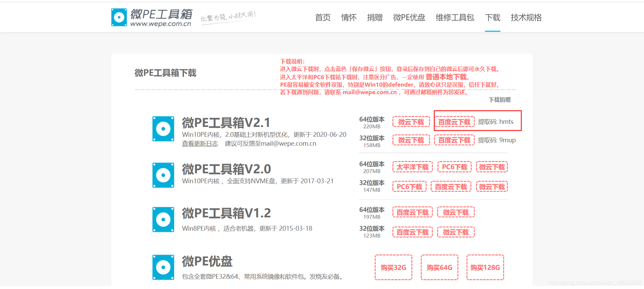644x289 pixels.
Task: Select the 下载 nav tab
Action: (492, 17)
